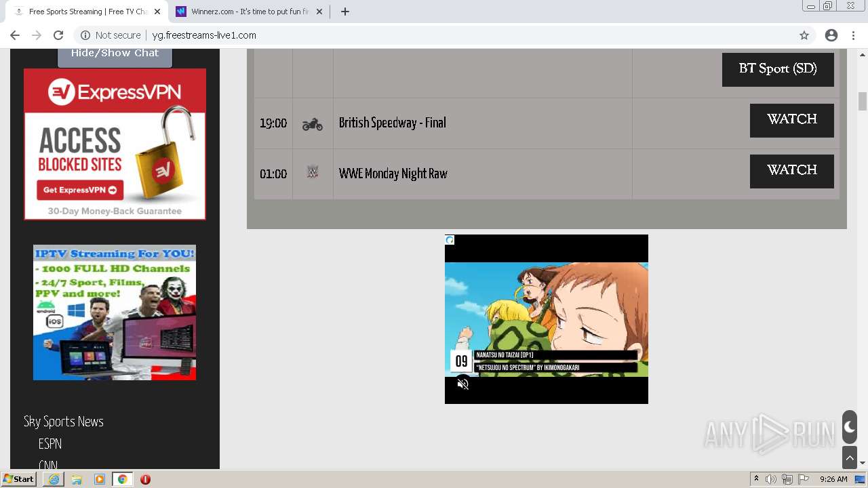Select WWE Monday Night Raw title
The height and width of the screenshot is (488, 868).
(x=393, y=174)
